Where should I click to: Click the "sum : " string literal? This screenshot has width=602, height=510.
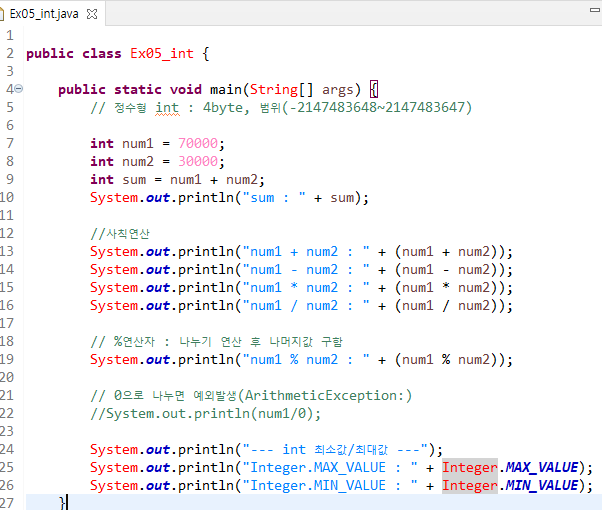[x=274, y=197]
